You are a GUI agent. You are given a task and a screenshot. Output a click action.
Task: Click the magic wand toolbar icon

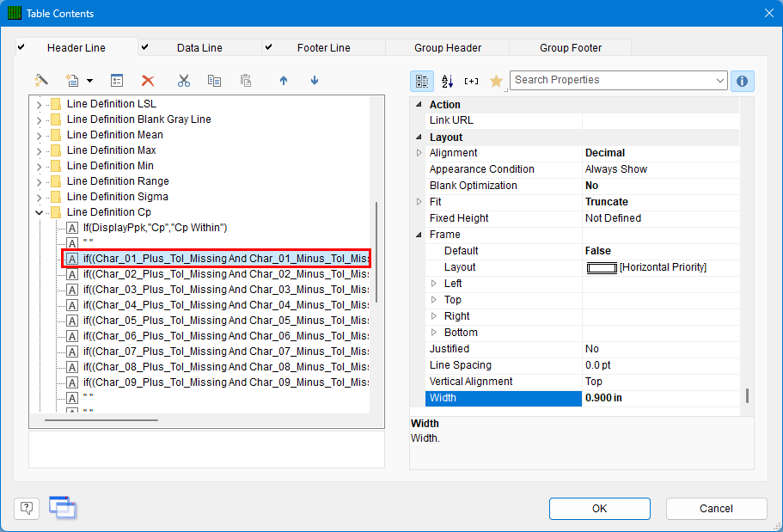click(41, 81)
